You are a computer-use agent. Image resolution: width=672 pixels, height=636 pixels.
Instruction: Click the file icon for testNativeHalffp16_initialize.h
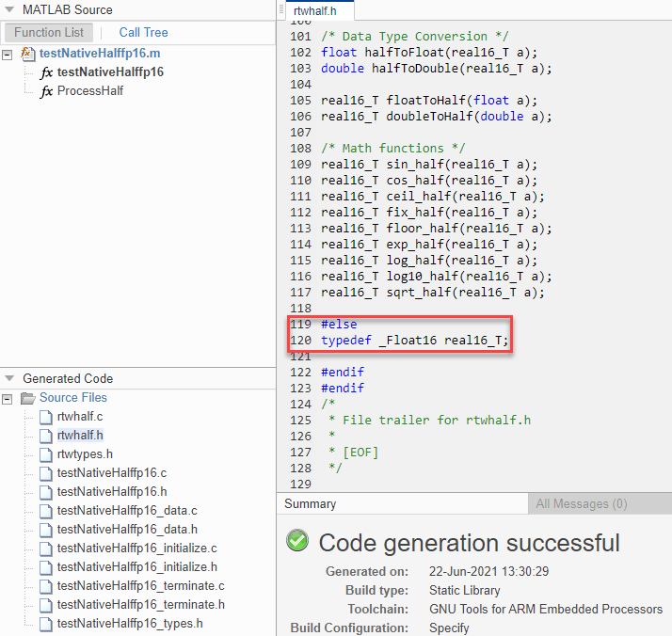pyautogui.click(x=46, y=568)
